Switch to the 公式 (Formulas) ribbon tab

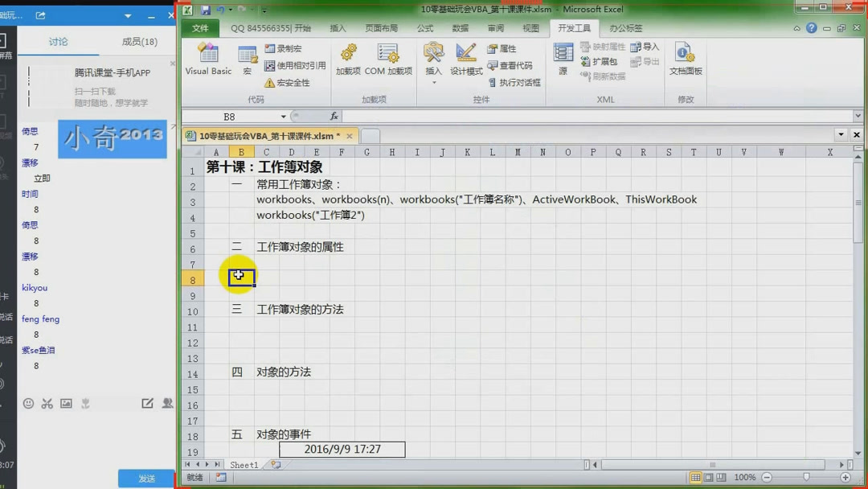click(424, 27)
